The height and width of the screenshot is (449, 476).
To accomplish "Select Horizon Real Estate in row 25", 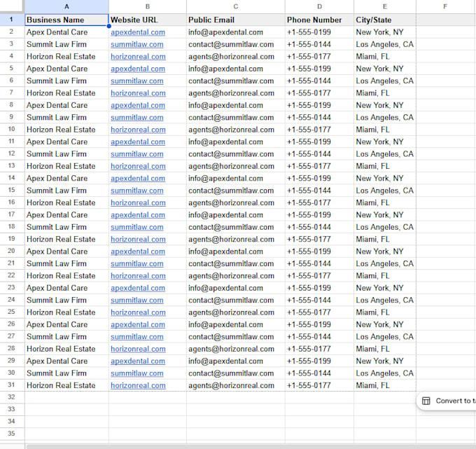I will coord(66,312).
